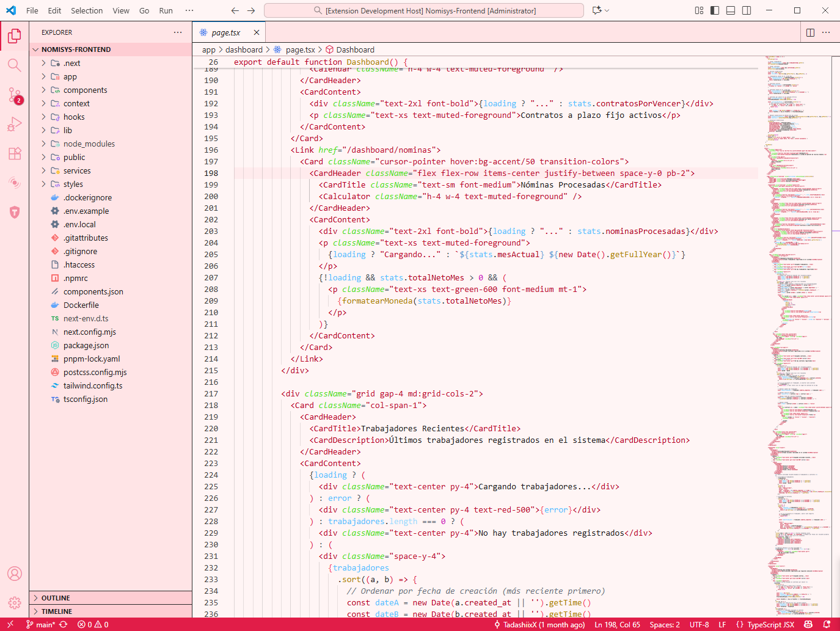
Task: Open Source Control view with 2 changes
Action: pos(15,95)
